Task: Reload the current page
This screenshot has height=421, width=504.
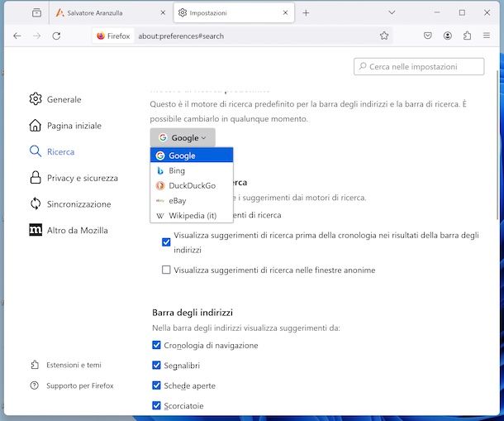Action: coord(56,36)
